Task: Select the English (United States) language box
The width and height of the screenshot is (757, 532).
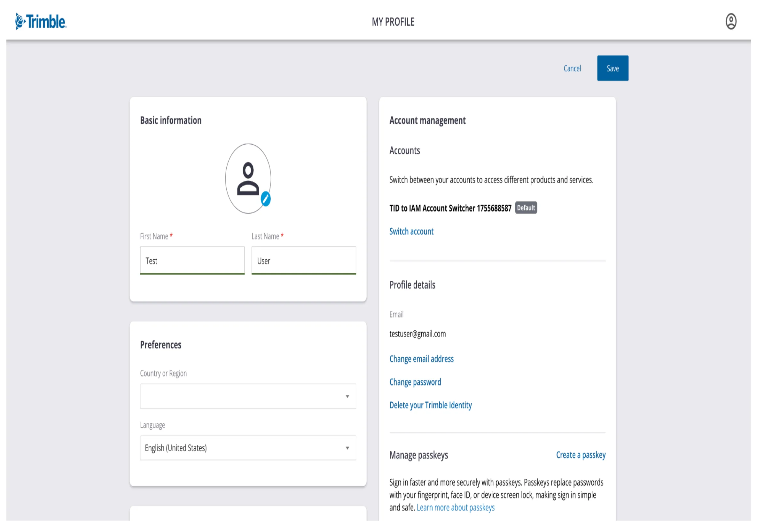Action: click(248, 448)
